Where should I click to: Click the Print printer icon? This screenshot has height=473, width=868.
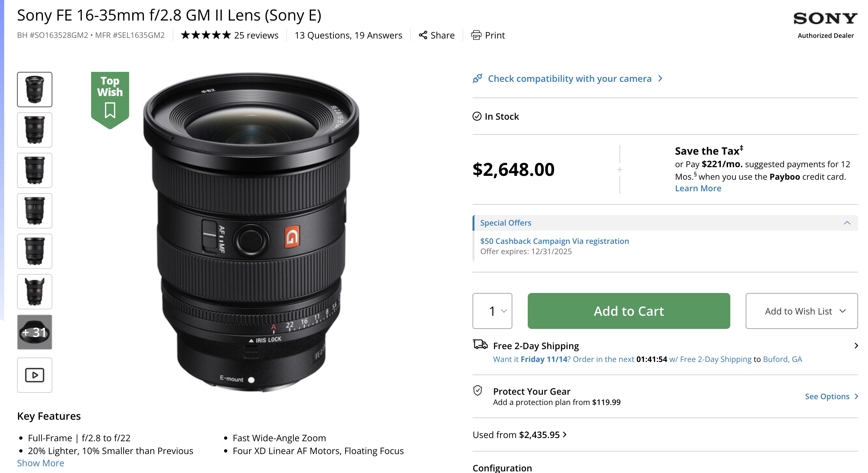[x=476, y=35]
